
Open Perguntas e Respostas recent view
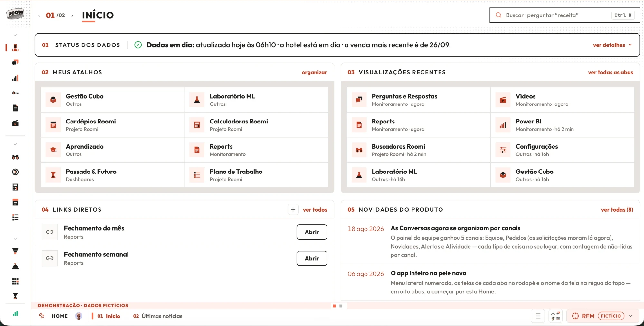(419, 100)
